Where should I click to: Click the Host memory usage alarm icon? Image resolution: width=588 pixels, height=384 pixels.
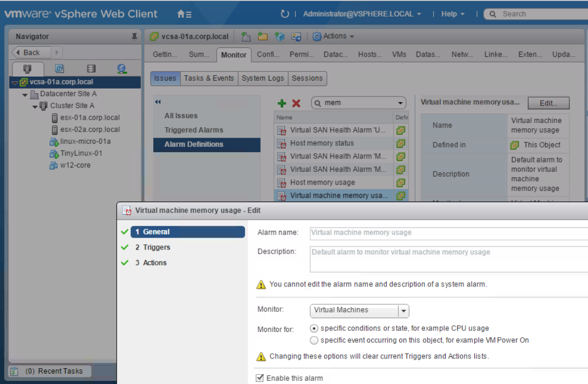tap(281, 183)
